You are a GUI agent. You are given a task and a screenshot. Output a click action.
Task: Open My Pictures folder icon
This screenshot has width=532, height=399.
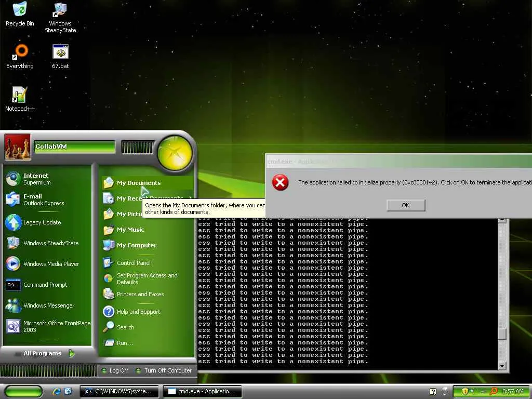[x=109, y=214]
